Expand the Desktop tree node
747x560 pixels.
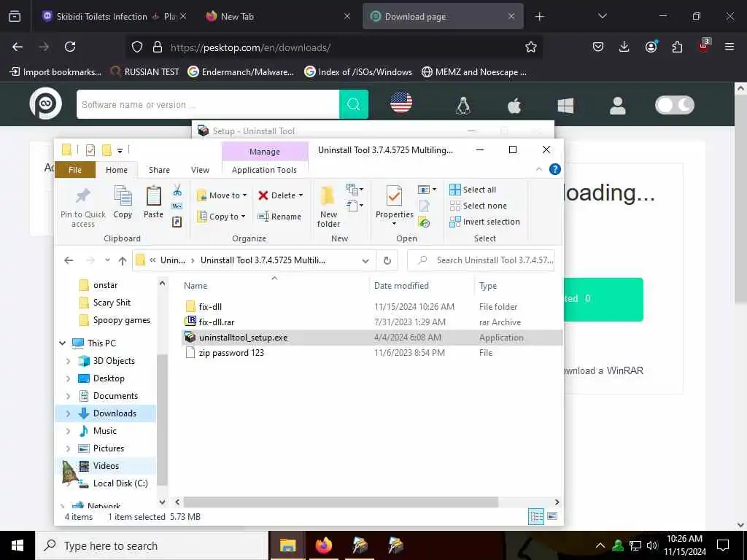[x=68, y=378]
